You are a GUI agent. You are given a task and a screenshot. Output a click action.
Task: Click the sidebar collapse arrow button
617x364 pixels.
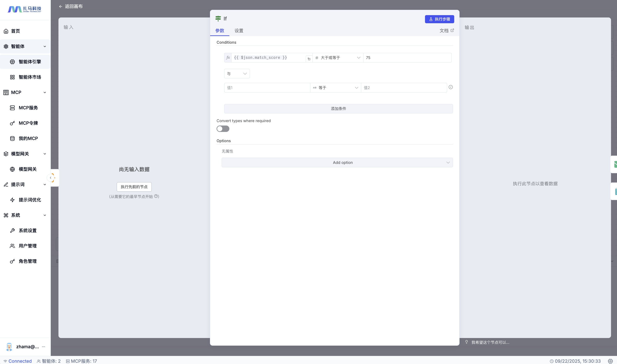tap(51, 178)
